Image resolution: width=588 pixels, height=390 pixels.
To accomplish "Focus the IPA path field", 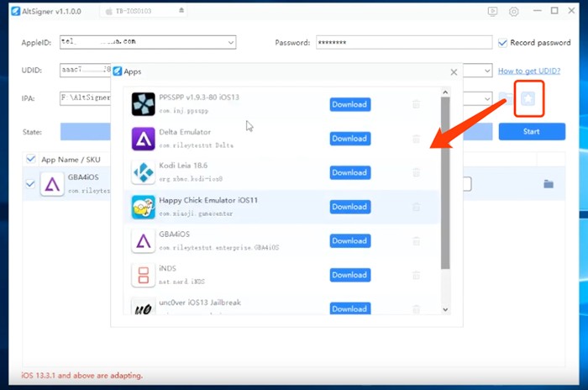I will (85, 98).
